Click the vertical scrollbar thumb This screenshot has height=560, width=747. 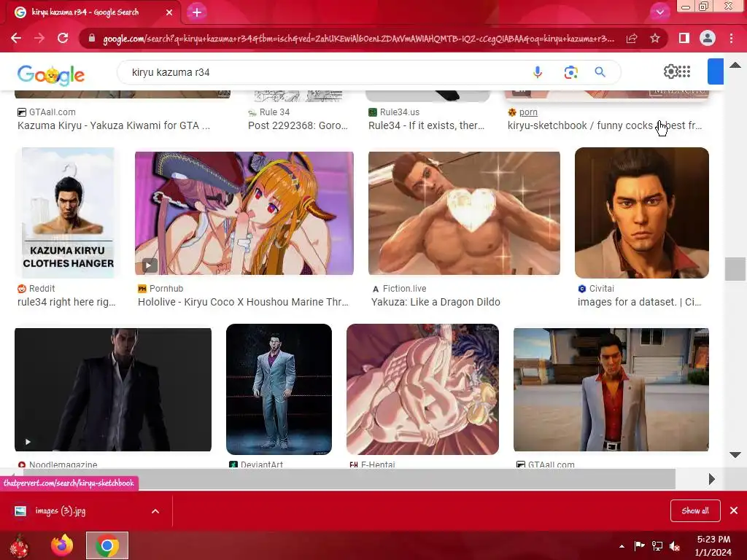tap(735, 269)
